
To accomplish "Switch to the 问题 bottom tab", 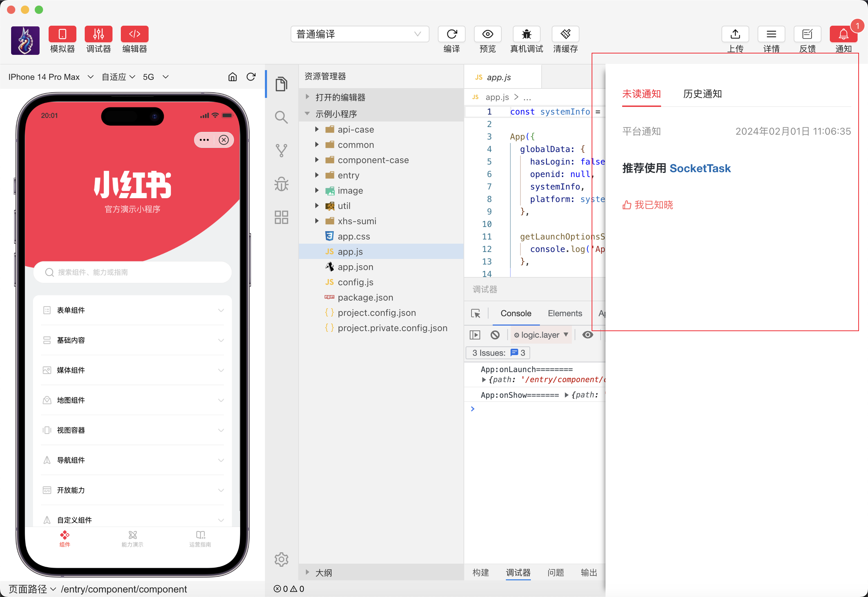I will (555, 573).
